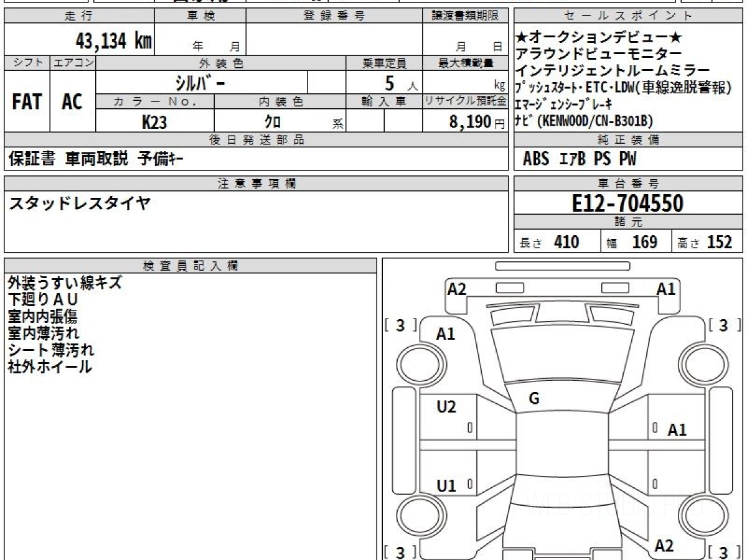
Task: Select the 社外ホイール inspector note line
Action: click(x=50, y=367)
